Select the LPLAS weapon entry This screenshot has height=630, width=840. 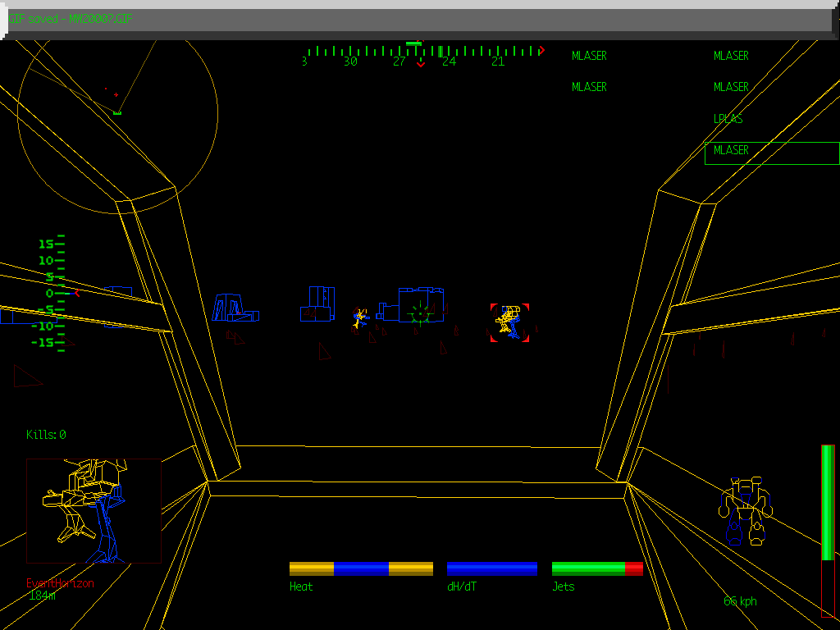point(728,119)
